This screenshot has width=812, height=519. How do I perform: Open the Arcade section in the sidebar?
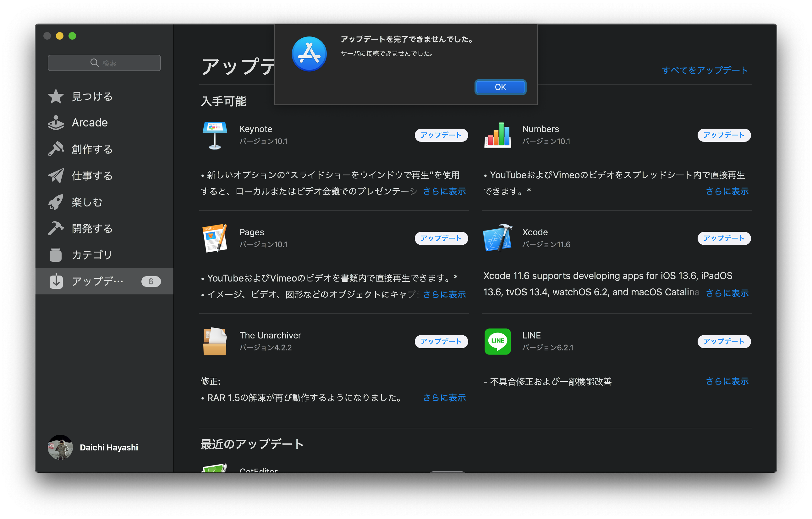pyautogui.click(x=89, y=122)
